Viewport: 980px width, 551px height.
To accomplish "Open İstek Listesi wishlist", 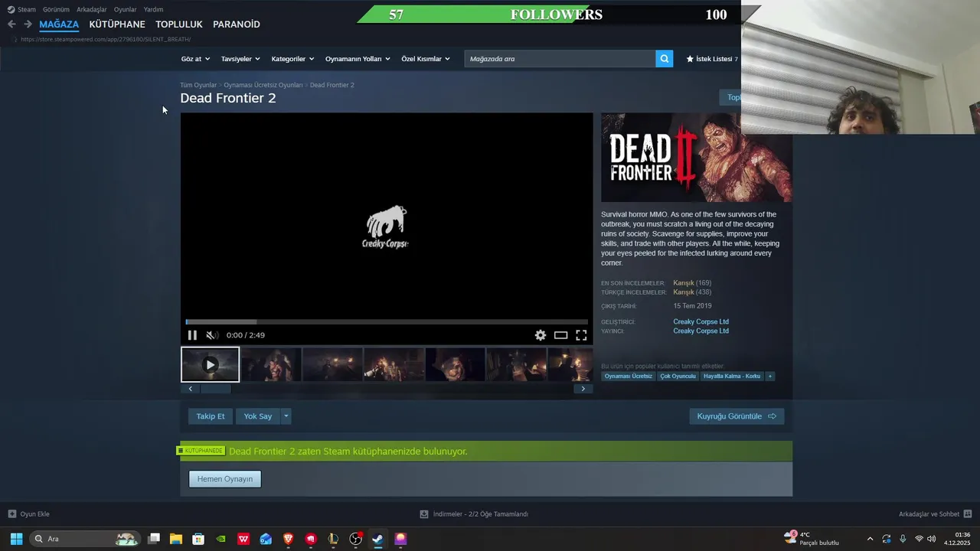I will click(x=712, y=59).
